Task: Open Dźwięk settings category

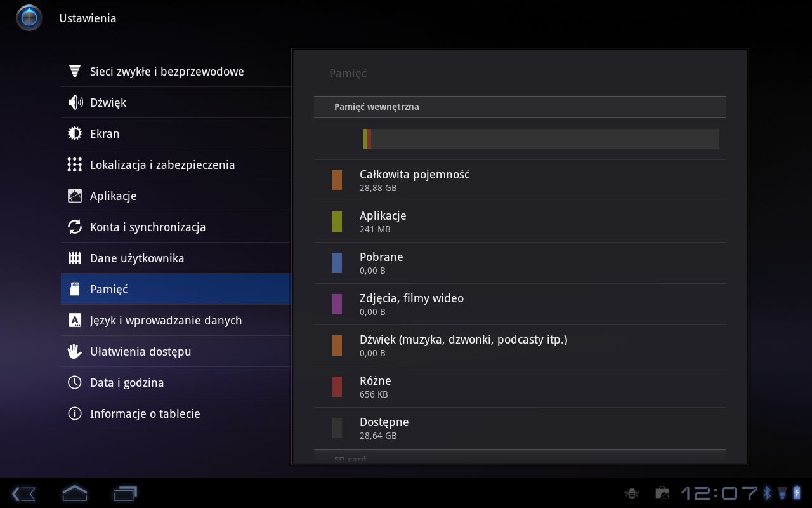Action: click(x=176, y=102)
